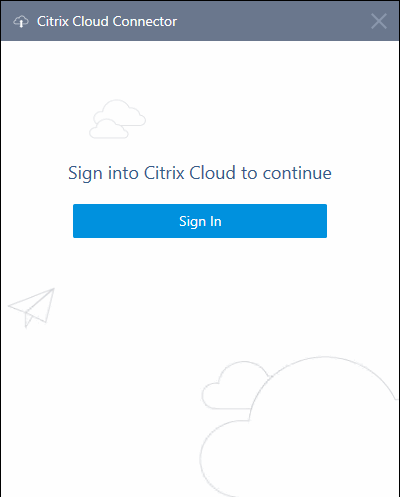Click the word 'continue' in the heading

(297, 173)
